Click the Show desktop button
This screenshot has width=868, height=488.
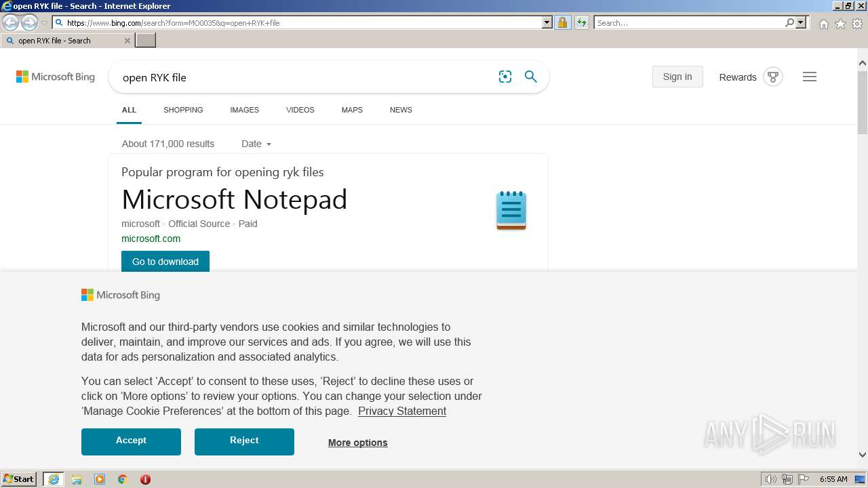[x=861, y=479]
